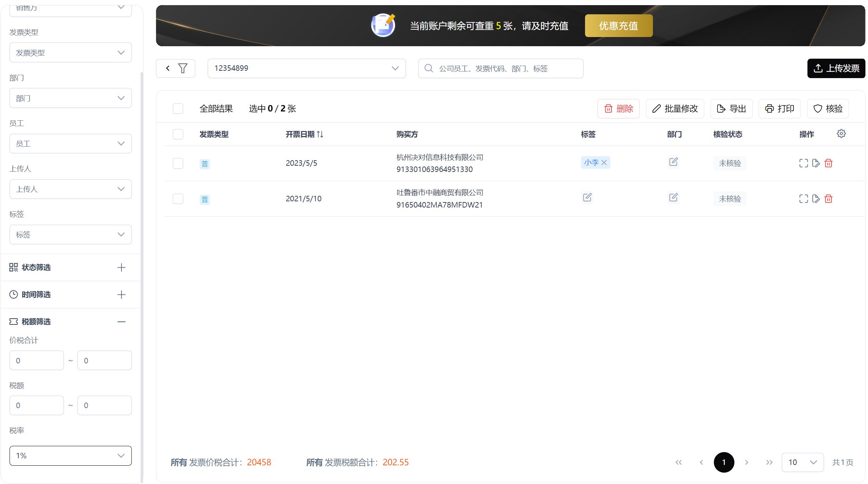The height and width of the screenshot is (484, 868).
Task: Click 导出 export button
Action: coord(731,109)
